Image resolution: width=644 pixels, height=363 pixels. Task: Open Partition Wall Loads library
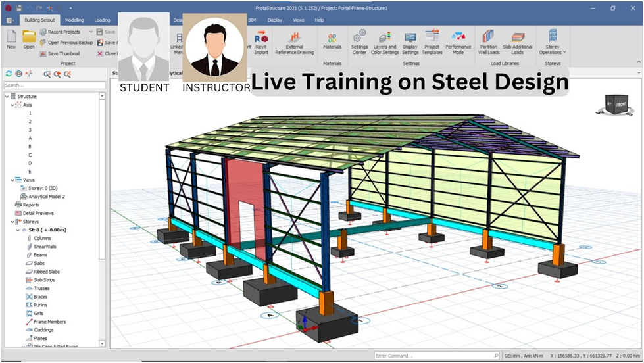point(489,42)
